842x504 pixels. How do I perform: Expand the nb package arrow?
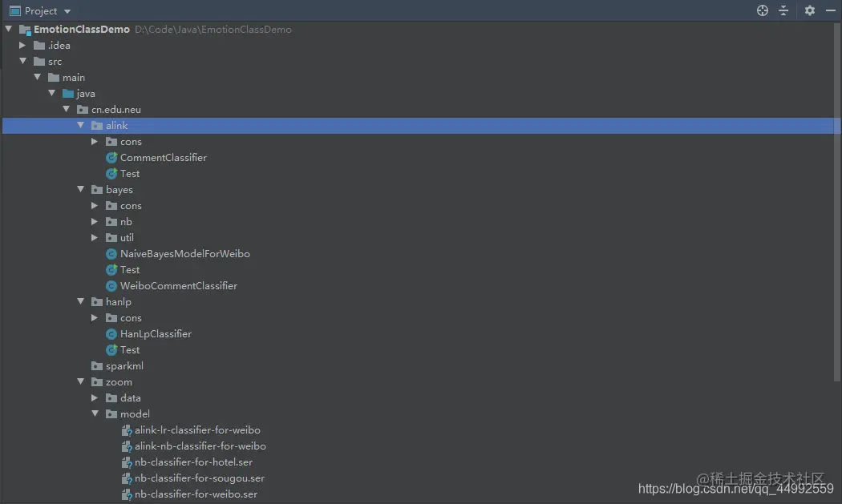[95, 222]
